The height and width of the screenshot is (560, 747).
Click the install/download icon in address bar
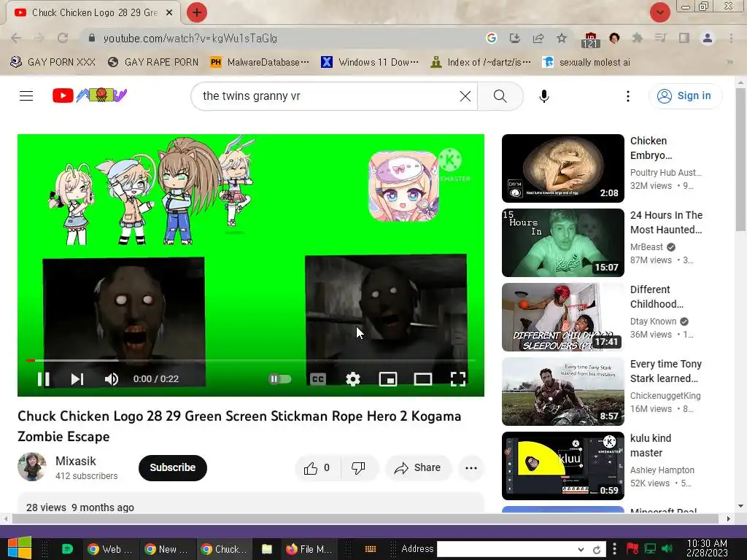click(x=514, y=38)
